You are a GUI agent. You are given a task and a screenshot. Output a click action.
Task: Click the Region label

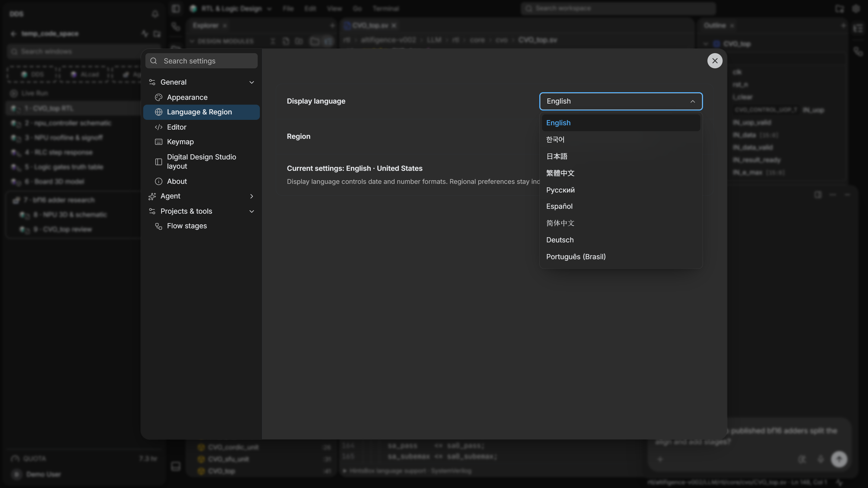[299, 136]
